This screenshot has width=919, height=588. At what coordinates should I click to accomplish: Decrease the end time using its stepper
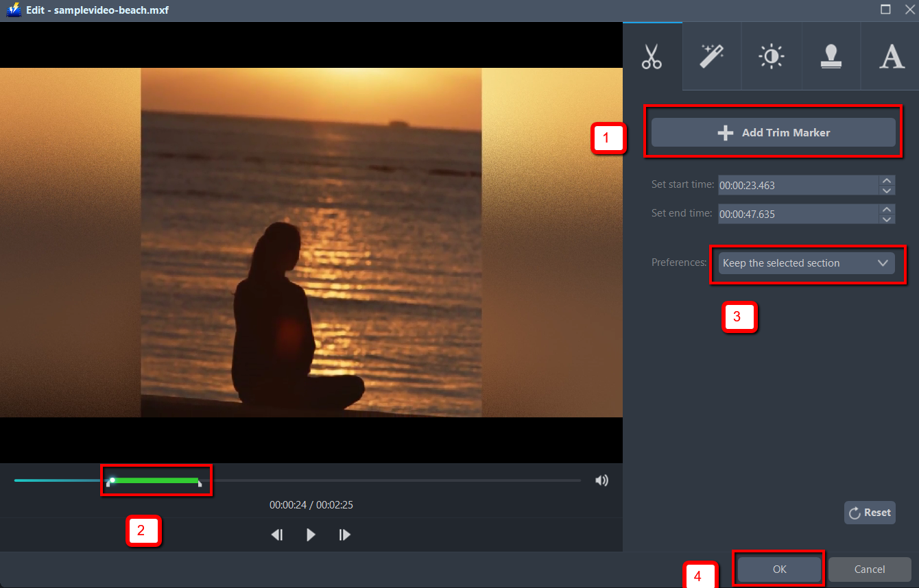pos(885,217)
